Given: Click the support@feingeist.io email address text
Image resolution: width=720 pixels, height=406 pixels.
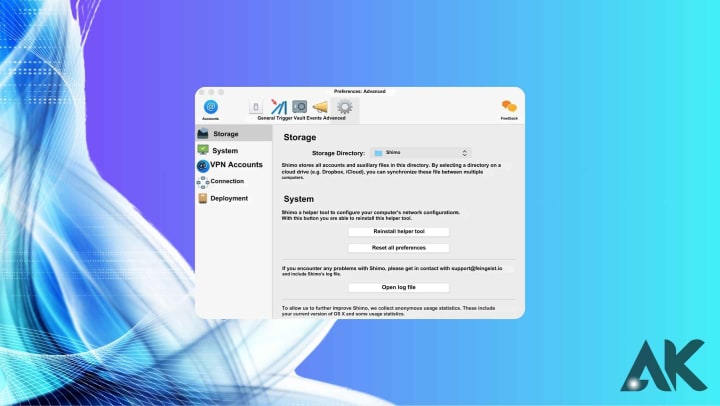Looking at the screenshot, I should click(477, 268).
